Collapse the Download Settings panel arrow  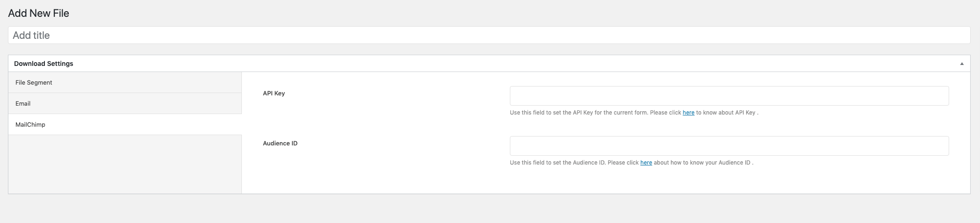[x=962, y=64]
